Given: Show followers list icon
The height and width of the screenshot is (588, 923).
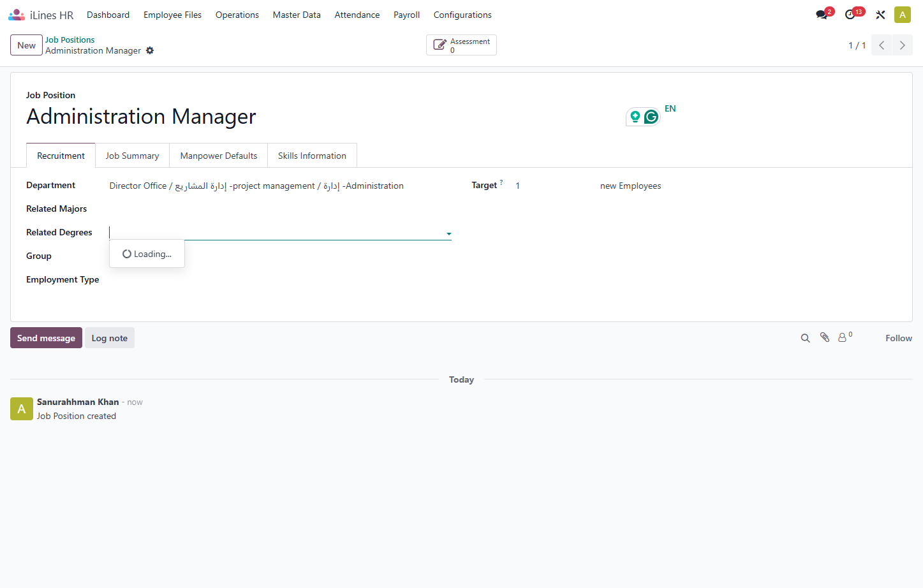Looking at the screenshot, I should click(845, 337).
